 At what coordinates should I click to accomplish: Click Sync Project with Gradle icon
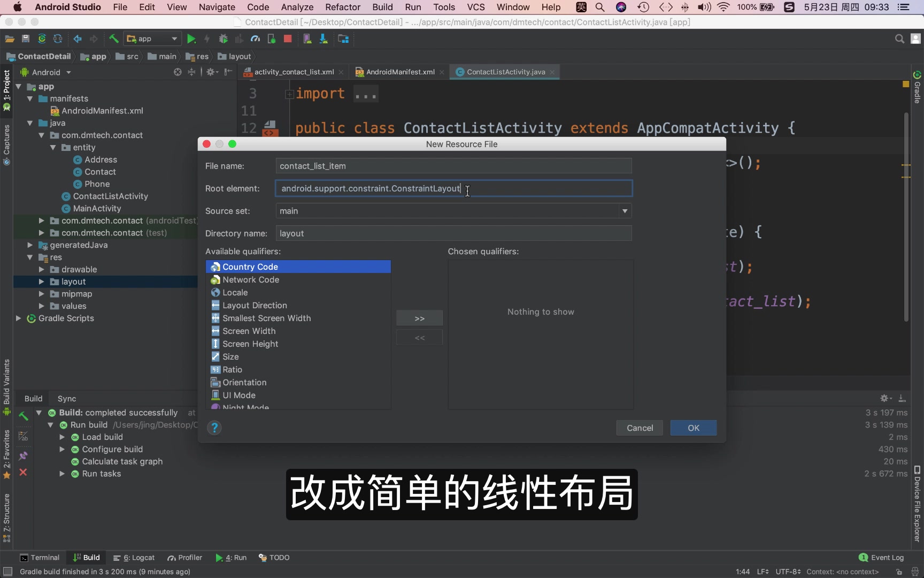42,39
